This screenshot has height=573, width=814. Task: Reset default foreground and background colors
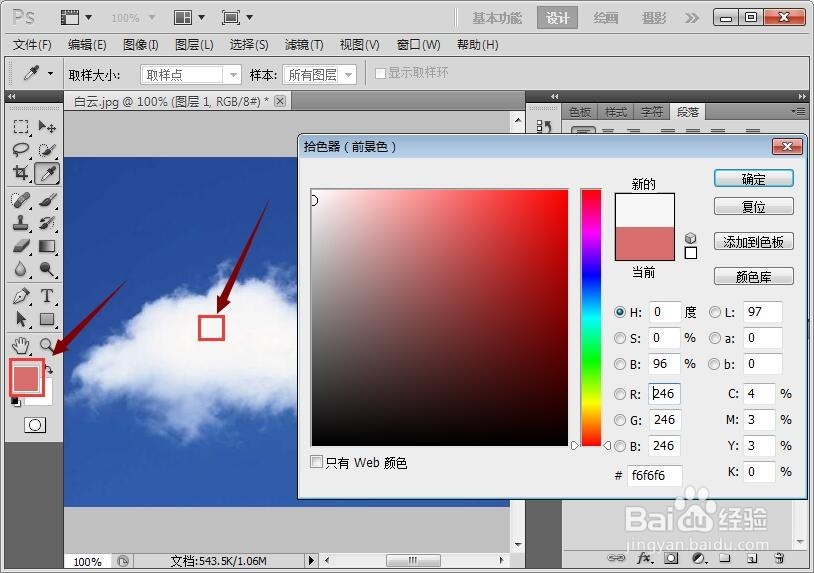pos(16,402)
